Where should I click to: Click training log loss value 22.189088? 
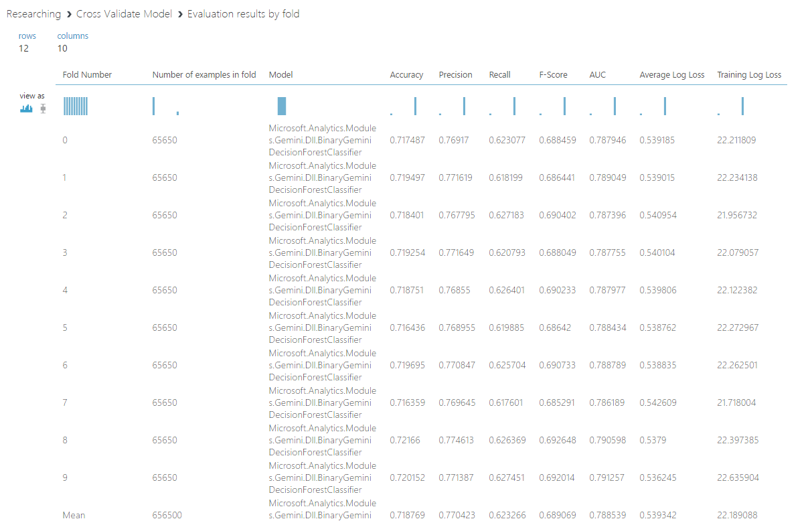coord(737,515)
